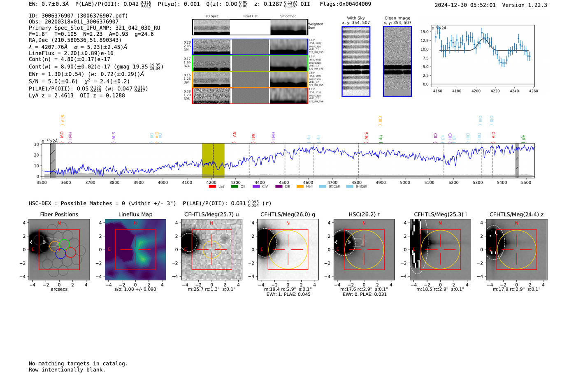Click the yellow highlighted emission line region

tap(213, 160)
